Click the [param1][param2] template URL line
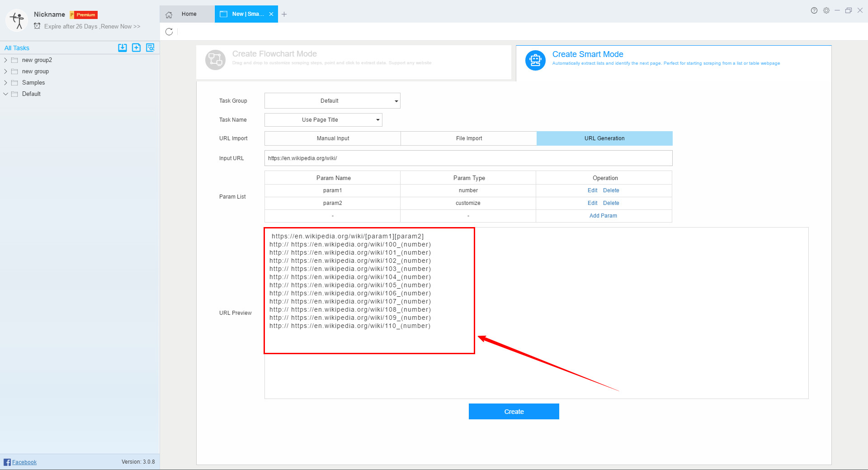This screenshot has width=868, height=470. pos(347,236)
